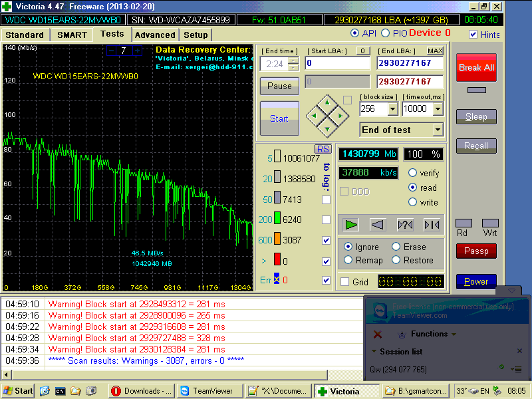
Task: Select the PIO radio button
Action: point(386,33)
